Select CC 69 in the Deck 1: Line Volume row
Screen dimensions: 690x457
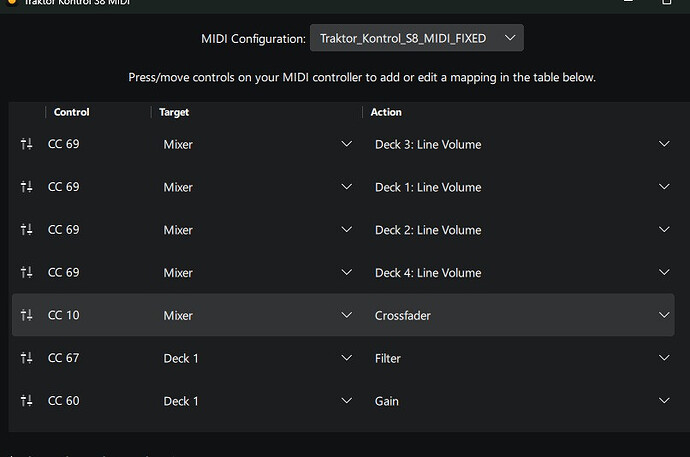(63, 187)
